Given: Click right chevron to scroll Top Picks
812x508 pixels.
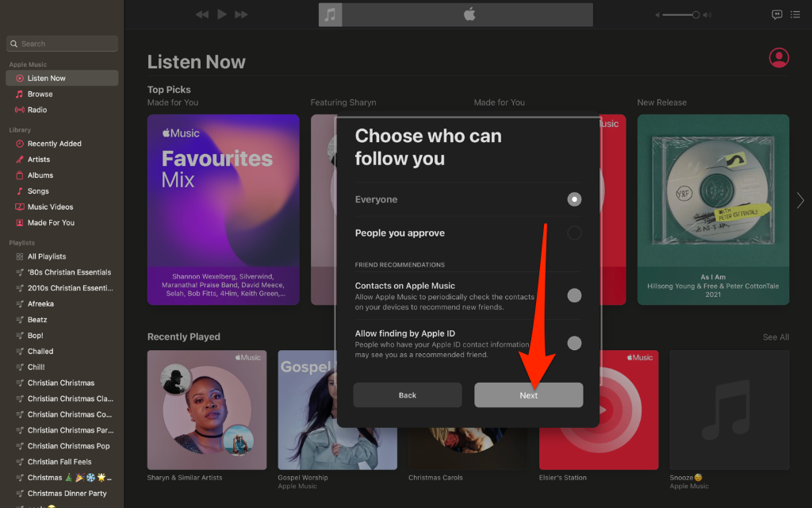Looking at the screenshot, I should tap(800, 200).
